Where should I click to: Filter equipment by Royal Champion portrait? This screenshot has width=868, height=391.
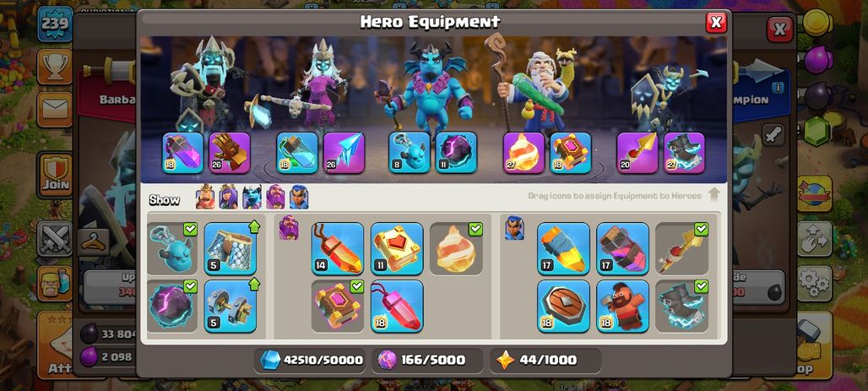click(x=299, y=197)
